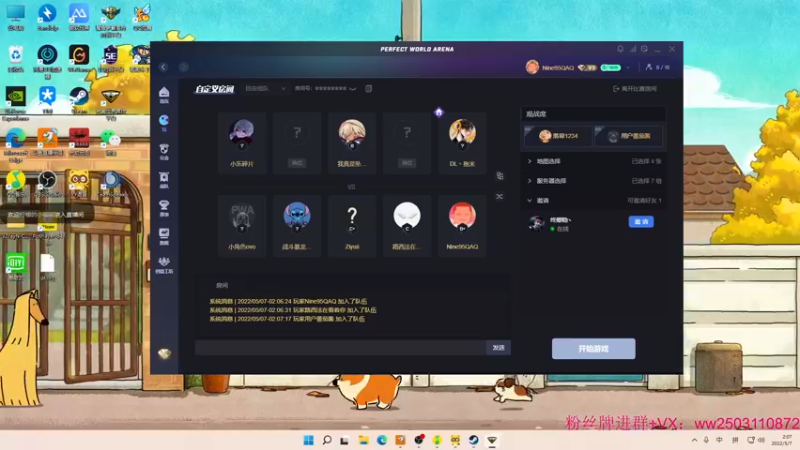The width and height of the screenshot is (800, 450).
Task: Click into the chat message input field
Action: [x=340, y=347]
